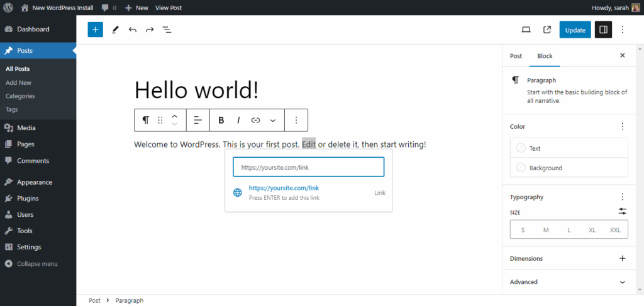The image size is (644, 306).
Task: Select font size XXL
Action: point(615,230)
